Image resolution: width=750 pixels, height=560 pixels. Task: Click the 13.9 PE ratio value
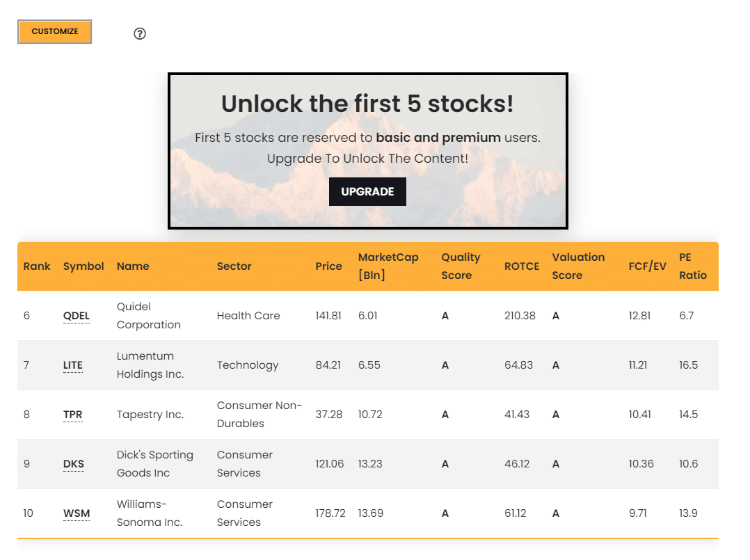(x=688, y=513)
